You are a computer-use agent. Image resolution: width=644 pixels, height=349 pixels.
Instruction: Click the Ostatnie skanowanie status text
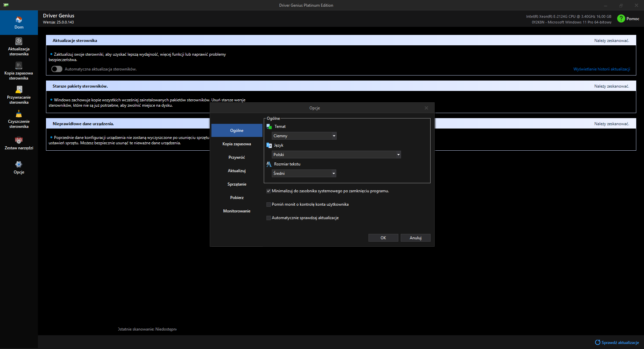pos(147,329)
